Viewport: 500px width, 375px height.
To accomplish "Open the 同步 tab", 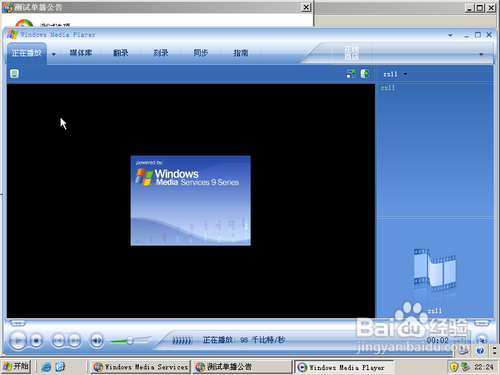I will (x=201, y=53).
